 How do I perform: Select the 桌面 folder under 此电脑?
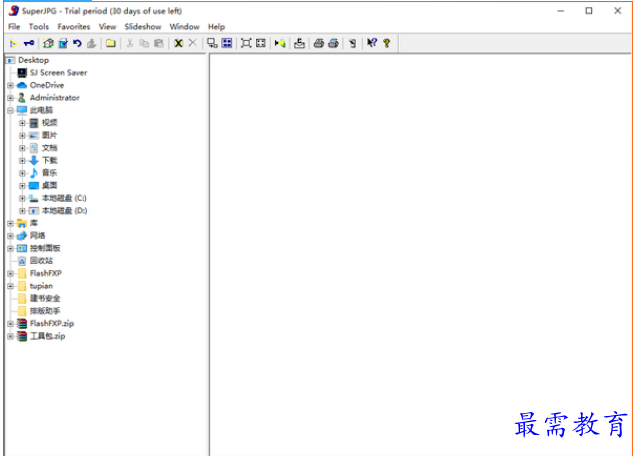pyautogui.click(x=49, y=186)
